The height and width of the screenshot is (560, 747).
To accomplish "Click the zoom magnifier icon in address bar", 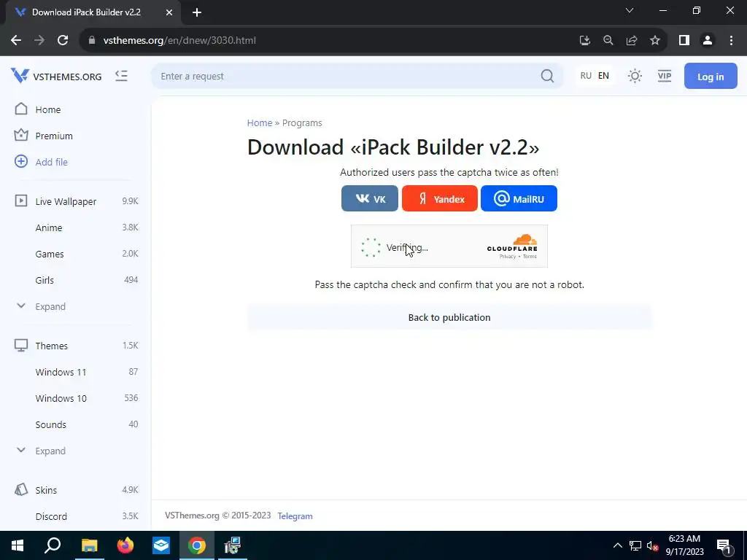I will 608,41.
